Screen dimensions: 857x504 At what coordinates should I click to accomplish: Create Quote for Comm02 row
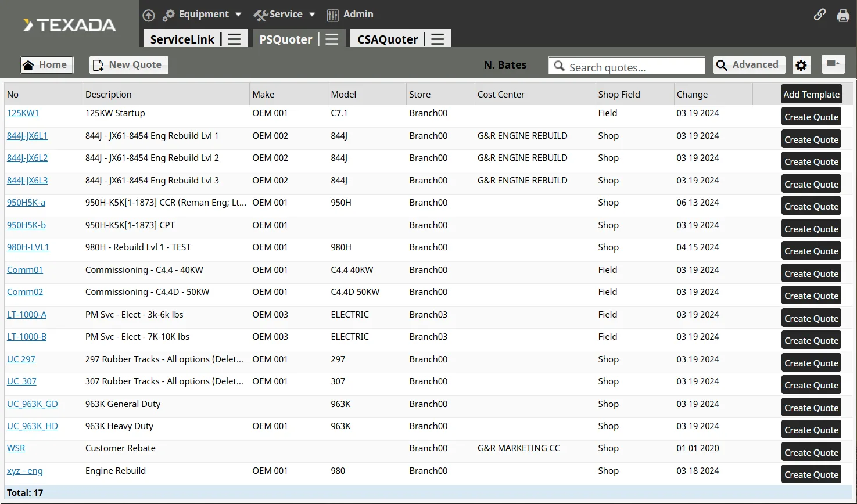click(812, 296)
